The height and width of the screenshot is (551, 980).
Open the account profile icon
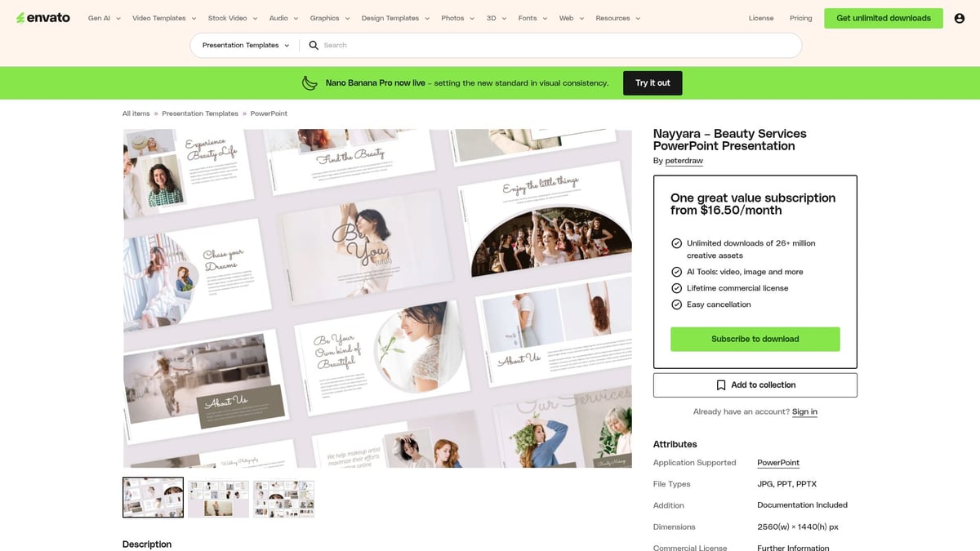[x=959, y=17]
